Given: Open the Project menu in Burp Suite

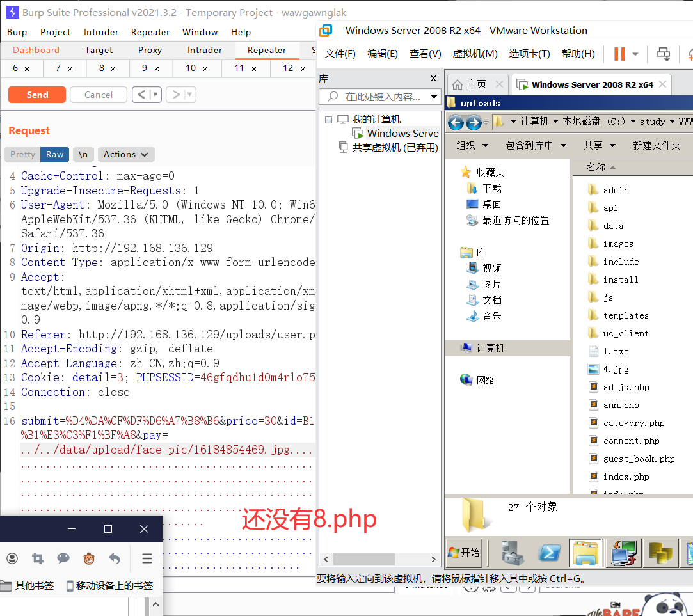Looking at the screenshot, I should [x=55, y=32].
